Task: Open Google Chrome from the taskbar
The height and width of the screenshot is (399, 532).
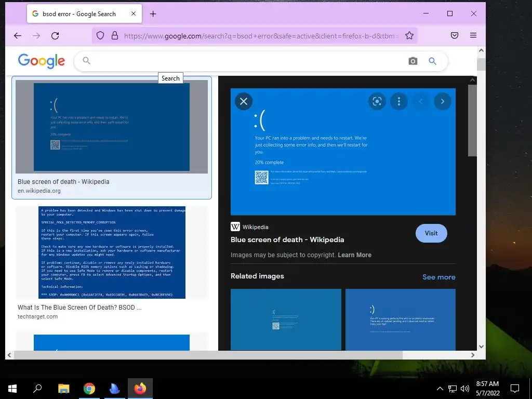Action: pyautogui.click(x=89, y=389)
